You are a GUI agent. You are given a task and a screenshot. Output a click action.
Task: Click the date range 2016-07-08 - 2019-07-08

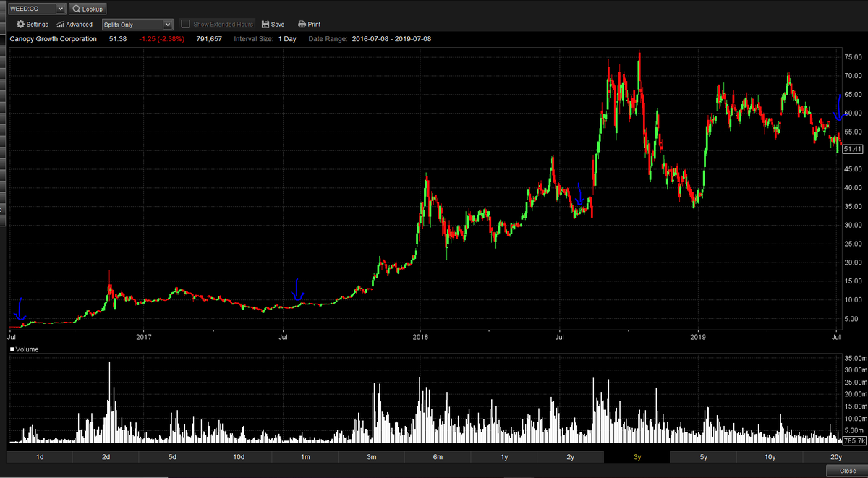point(391,38)
